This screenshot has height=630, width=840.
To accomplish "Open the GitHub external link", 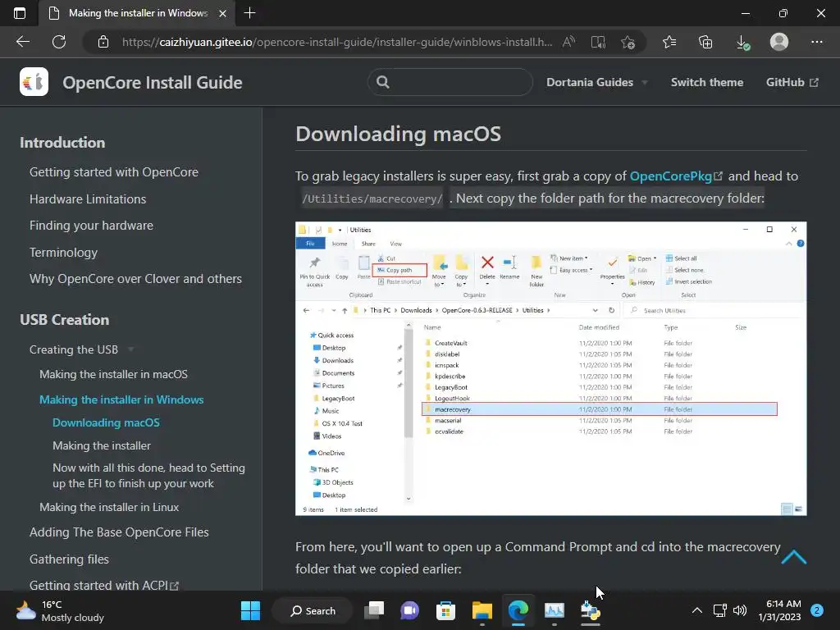I will point(792,82).
